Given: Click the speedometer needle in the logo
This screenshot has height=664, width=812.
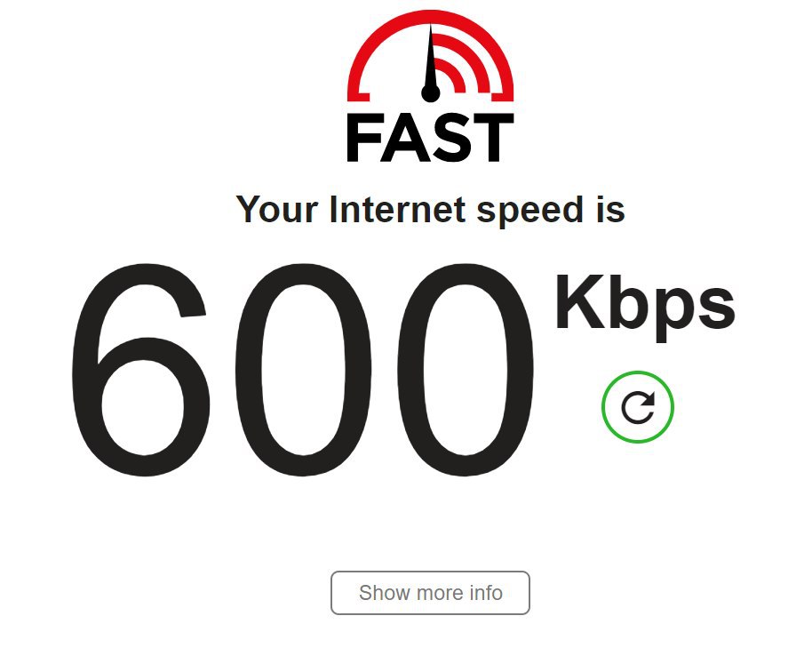Looking at the screenshot, I should tap(430, 58).
